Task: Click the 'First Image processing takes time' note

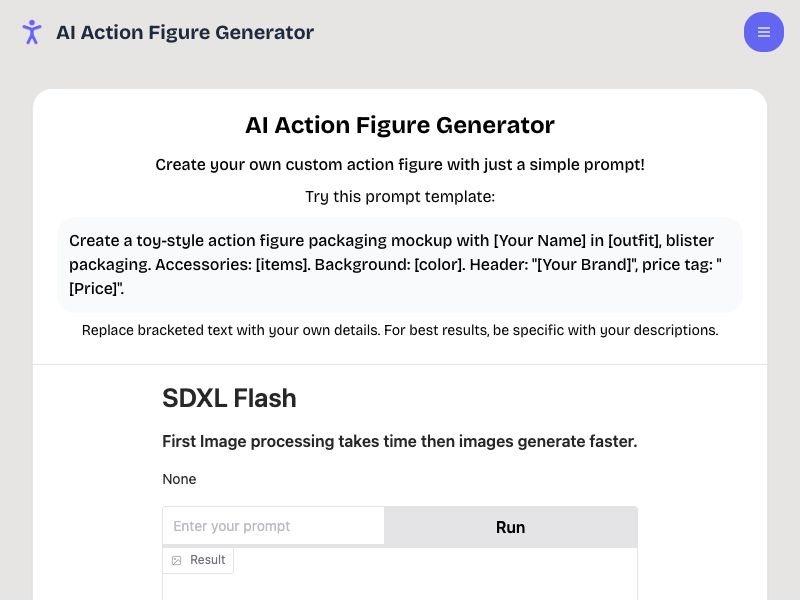Action: click(x=400, y=441)
